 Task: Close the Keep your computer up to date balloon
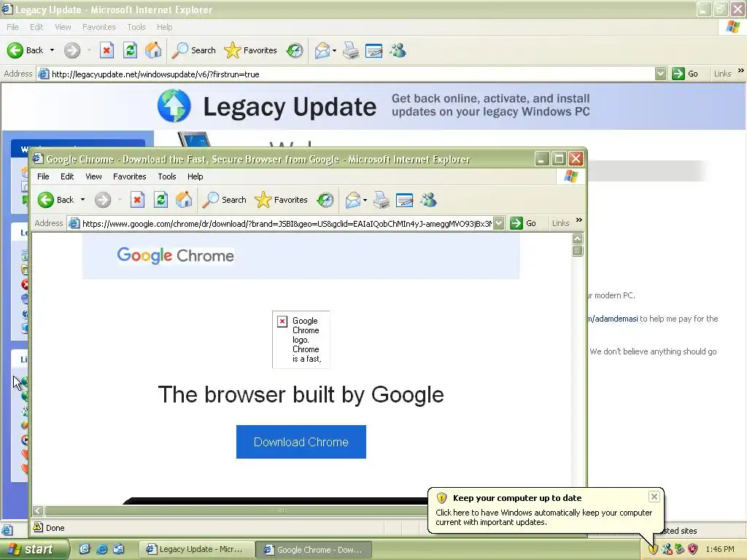[x=654, y=497]
